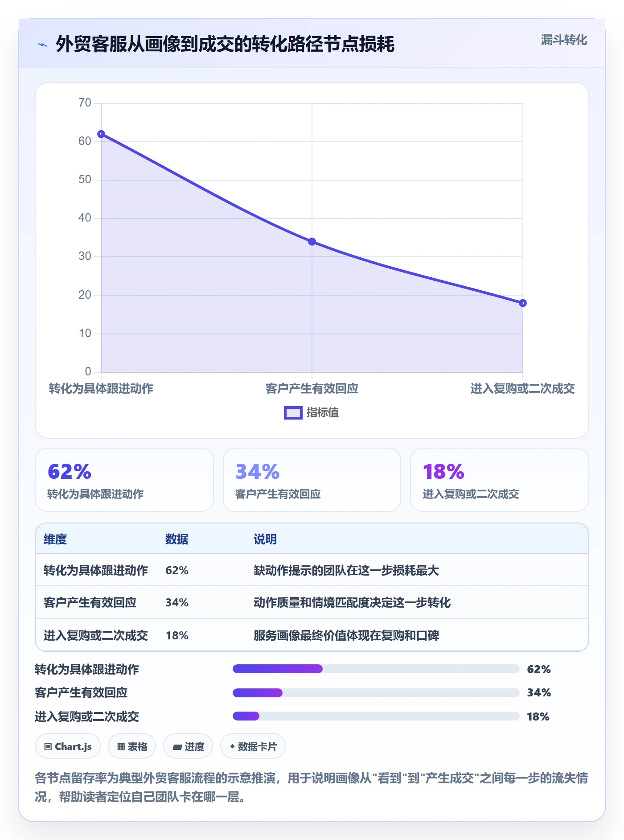Click the 维度 table column header
The image size is (624, 840).
click(55, 539)
